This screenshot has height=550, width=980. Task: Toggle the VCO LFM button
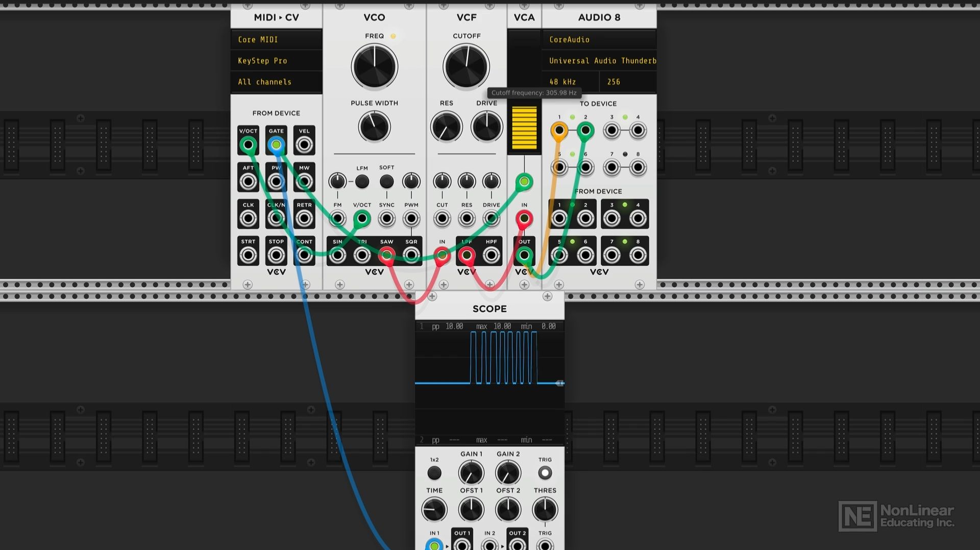[362, 181]
